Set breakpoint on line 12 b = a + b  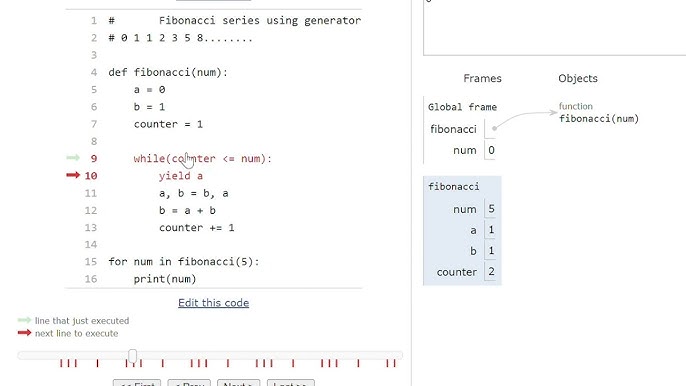coord(91,211)
